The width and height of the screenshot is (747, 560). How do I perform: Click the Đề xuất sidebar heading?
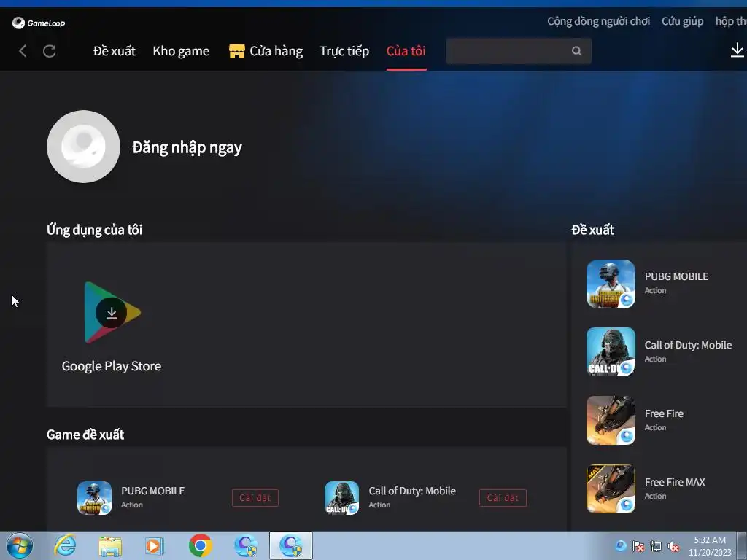pos(592,230)
